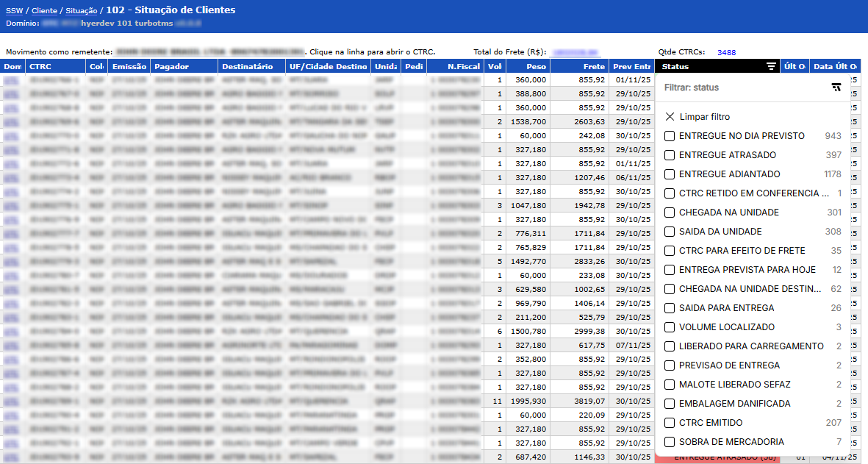Click the X icon beside Limpar filtro

click(669, 117)
